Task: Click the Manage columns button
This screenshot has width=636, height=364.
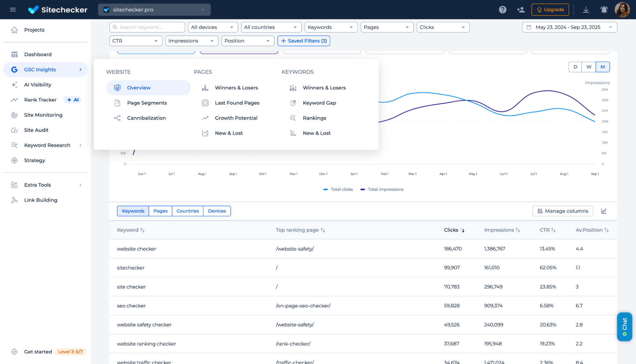Action: [x=563, y=211]
